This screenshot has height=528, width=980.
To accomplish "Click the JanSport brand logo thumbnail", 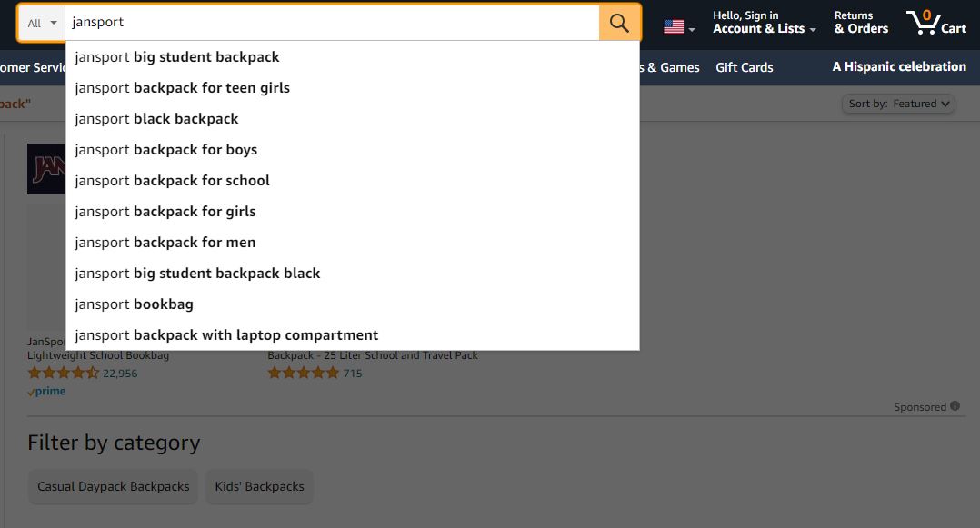I will [46, 169].
